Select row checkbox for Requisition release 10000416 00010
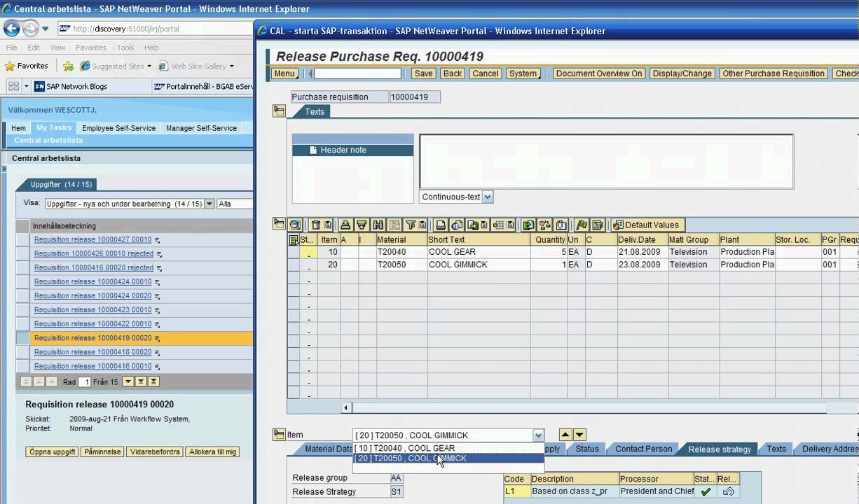Screen dimensions: 859x504 click(x=22, y=365)
